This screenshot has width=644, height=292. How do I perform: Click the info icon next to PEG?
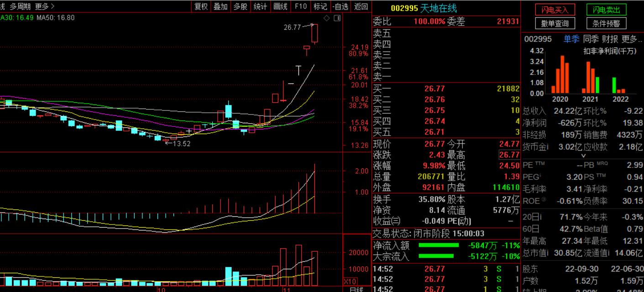tap(541, 177)
